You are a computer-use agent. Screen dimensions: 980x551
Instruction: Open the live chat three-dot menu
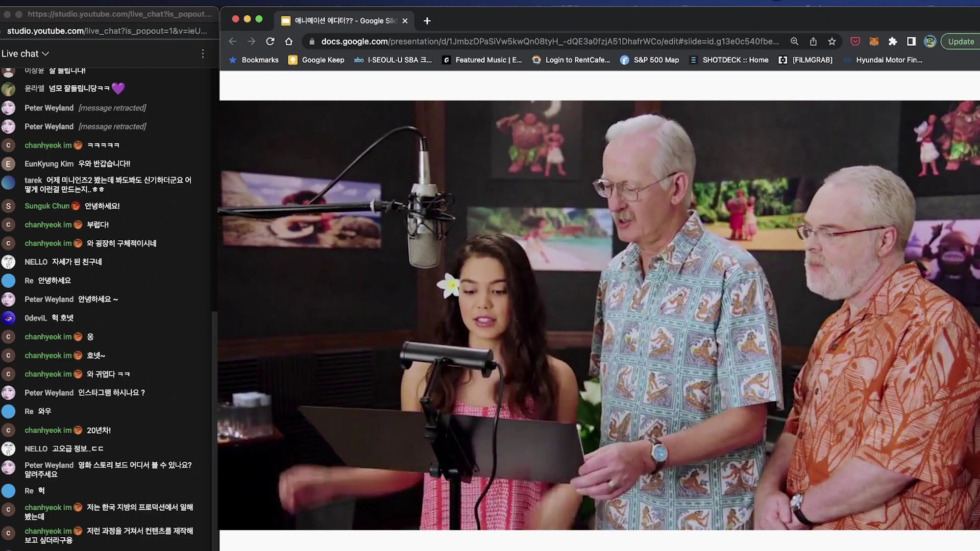tap(203, 54)
